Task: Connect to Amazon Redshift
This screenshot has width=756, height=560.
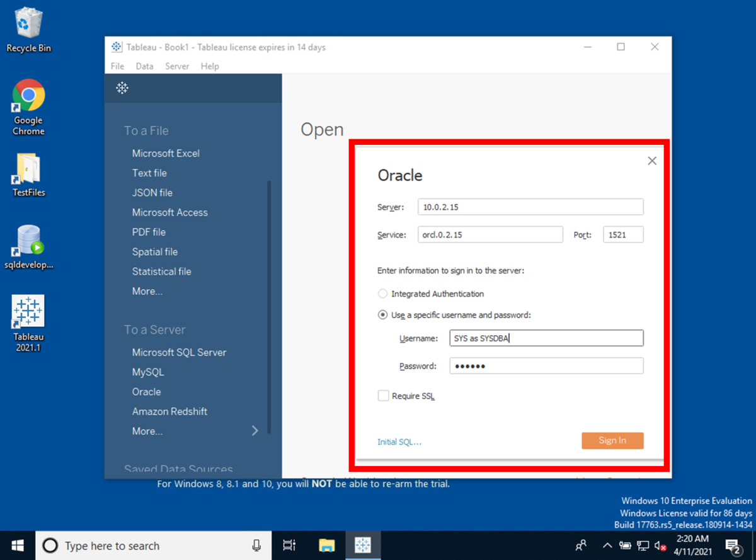Action: 169,411
